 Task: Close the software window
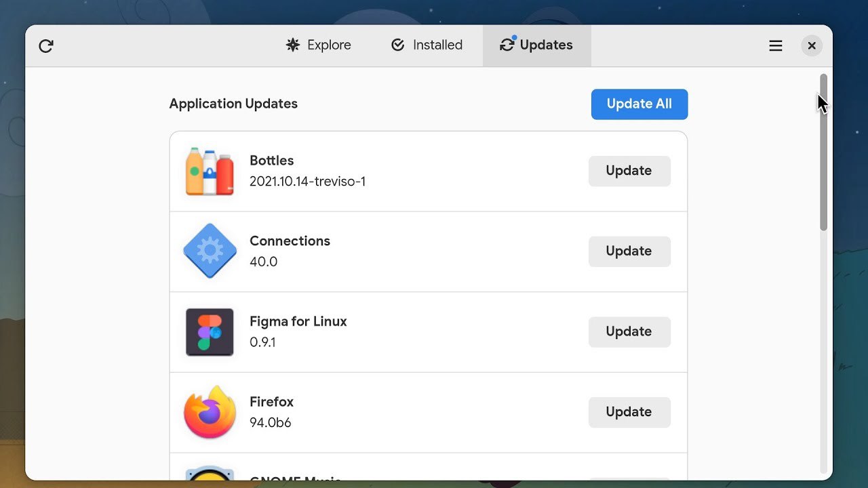click(x=812, y=45)
